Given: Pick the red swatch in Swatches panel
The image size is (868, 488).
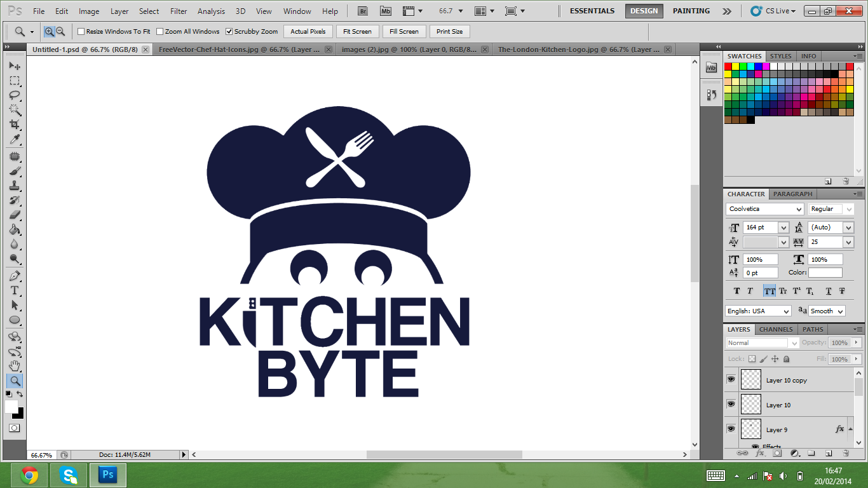Looking at the screenshot, I should (x=728, y=66).
